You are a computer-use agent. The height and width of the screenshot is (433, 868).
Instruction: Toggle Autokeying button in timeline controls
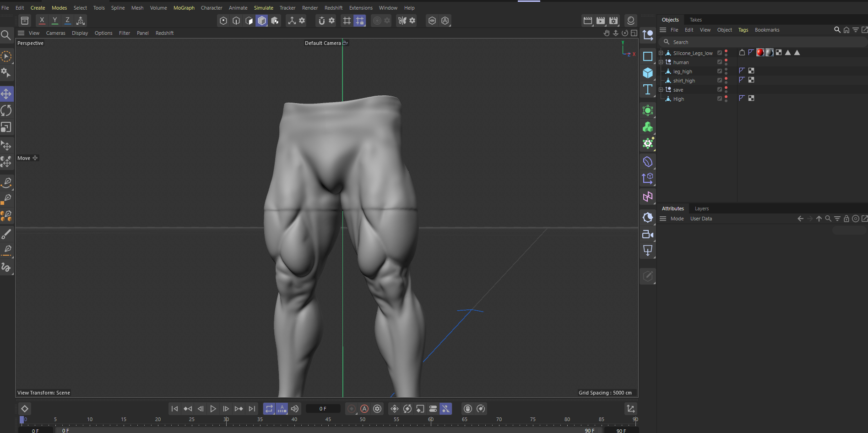(x=364, y=409)
